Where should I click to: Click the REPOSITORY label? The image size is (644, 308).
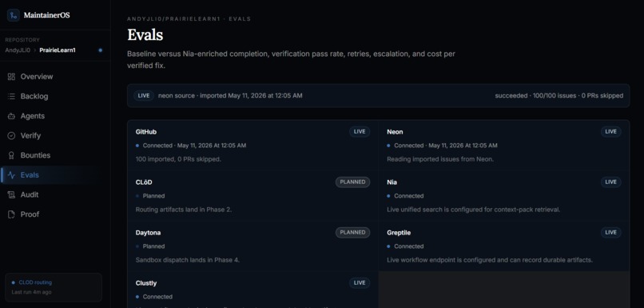click(x=22, y=40)
